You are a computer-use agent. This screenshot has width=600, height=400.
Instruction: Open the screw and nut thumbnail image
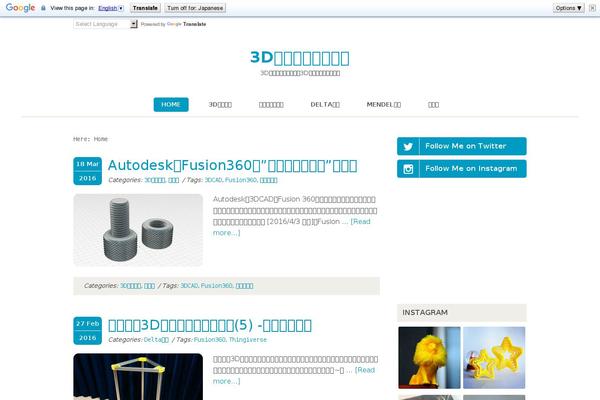point(138,230)
